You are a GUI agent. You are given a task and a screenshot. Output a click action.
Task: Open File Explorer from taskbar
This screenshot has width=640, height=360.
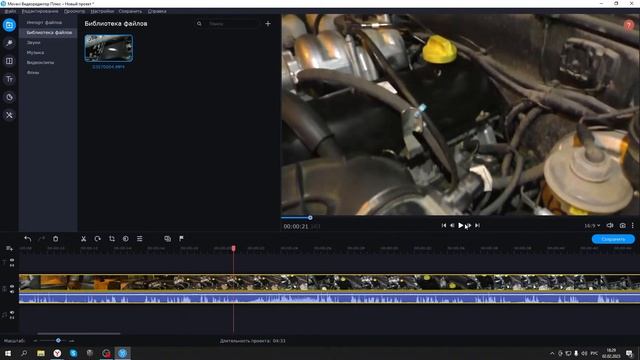point(41,353)
